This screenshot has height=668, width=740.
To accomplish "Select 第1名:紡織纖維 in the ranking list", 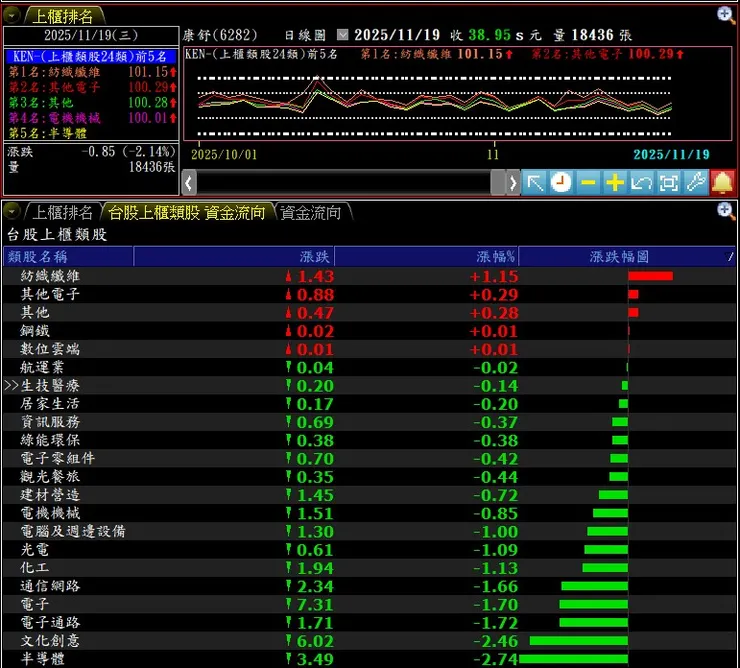I will [92, 72].
